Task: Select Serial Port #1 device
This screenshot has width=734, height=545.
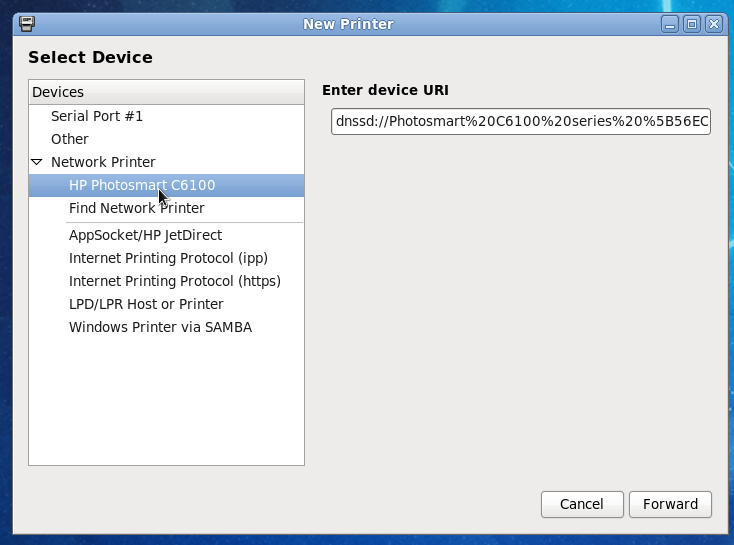Action: coord(97,116)
